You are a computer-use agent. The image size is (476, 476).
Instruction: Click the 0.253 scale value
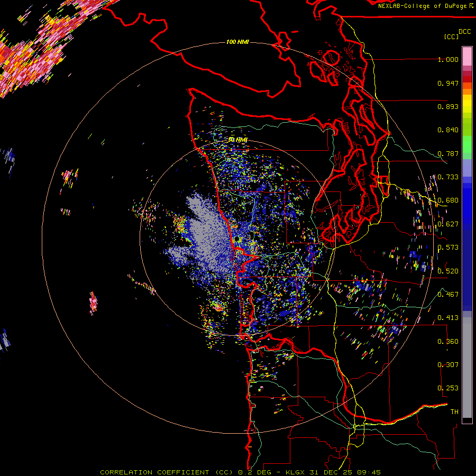[x=448, y=388]
